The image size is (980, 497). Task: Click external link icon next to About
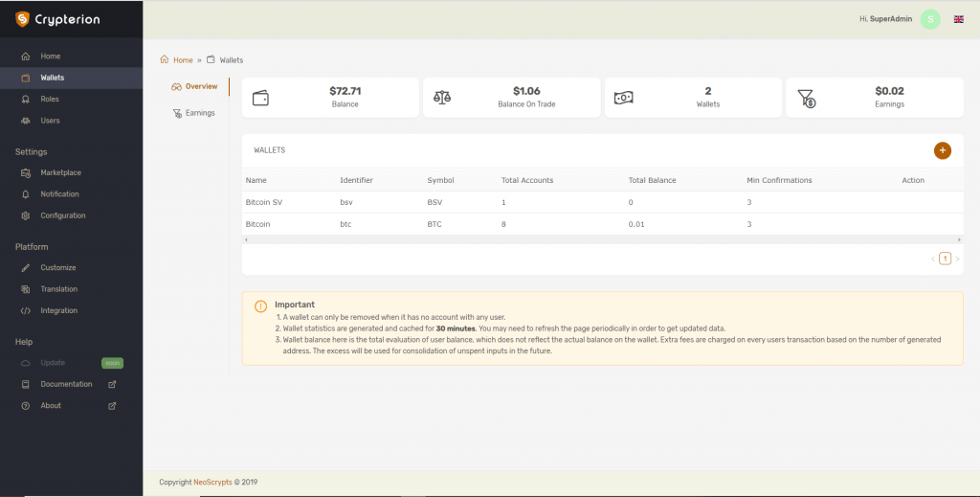(113, 406)
